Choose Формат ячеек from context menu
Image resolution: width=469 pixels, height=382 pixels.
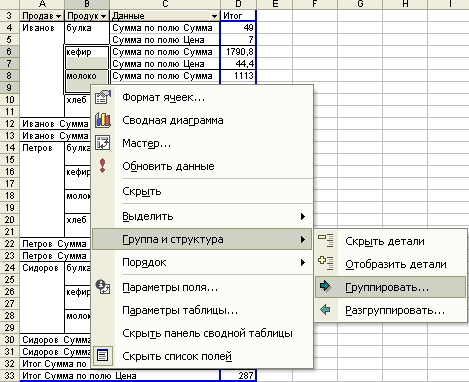pos(202,97)
